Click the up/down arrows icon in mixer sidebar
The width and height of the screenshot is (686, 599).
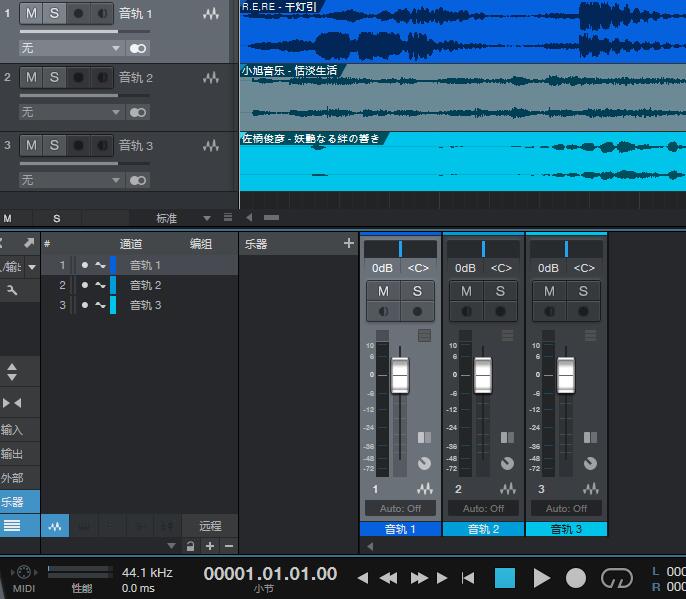pos(12,372)
